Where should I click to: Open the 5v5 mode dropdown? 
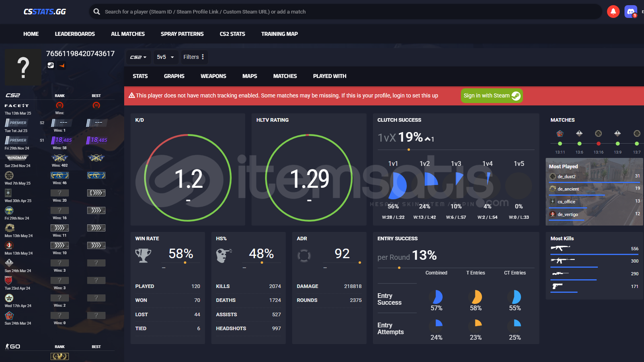[165, 57]
